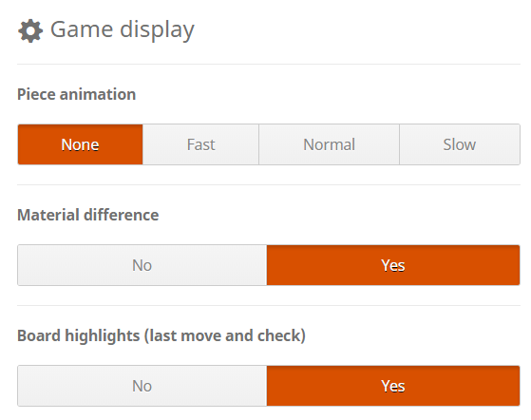Click the Game display heading text
The image size is (531, 420).
123,29
